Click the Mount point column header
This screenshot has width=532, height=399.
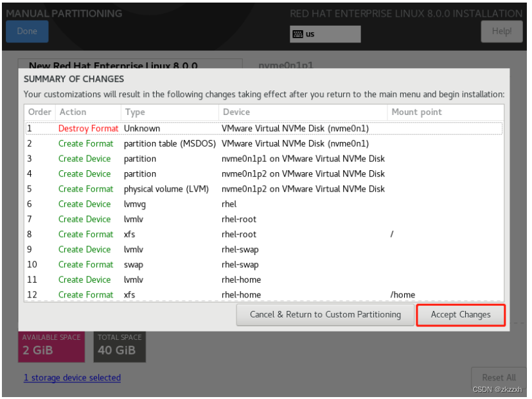pyautogui.click(x=445, y=112)
